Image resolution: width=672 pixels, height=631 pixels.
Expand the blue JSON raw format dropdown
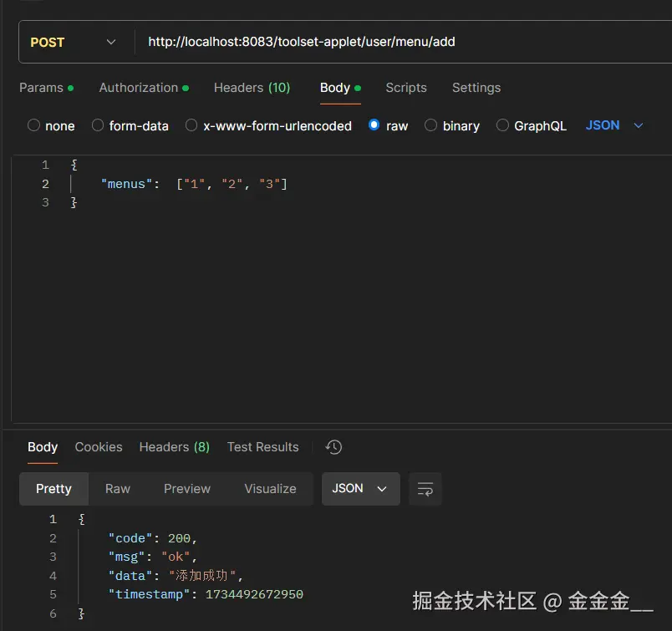pos(614,125)
